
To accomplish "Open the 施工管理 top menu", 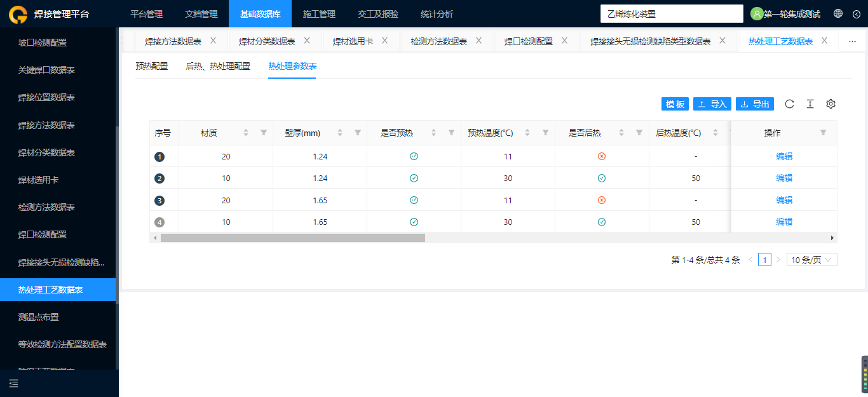I will (x=319, y=14).
